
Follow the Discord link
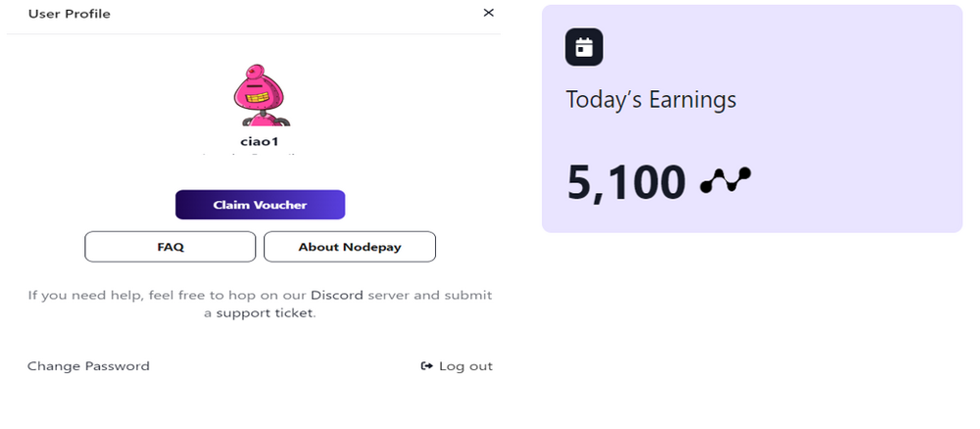(x=336, y=295)
